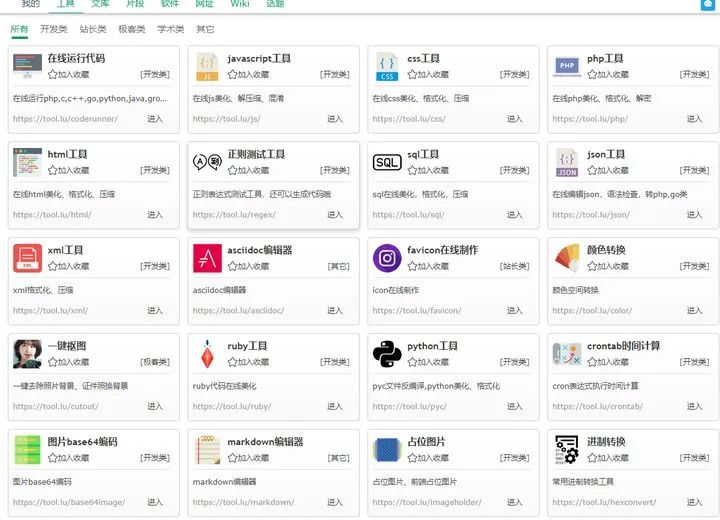Viewport: 720px width, 520px height.
Task: Open the 在线运行代码 tool icon
Action: (x=28, y=67)
